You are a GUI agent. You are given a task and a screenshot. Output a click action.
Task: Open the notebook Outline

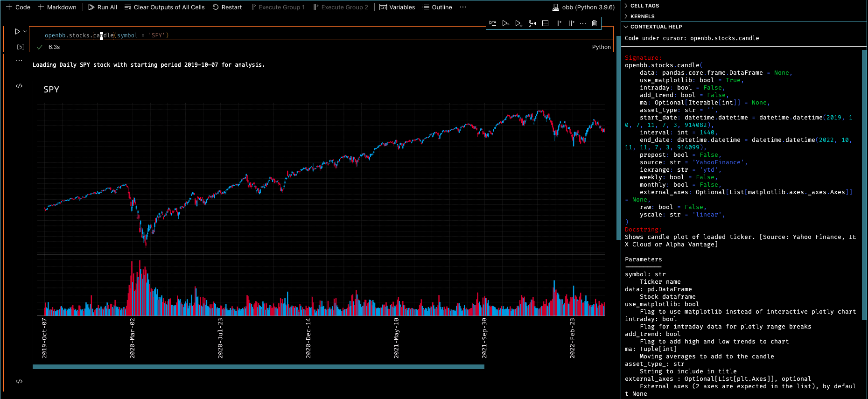click(437, 7)
